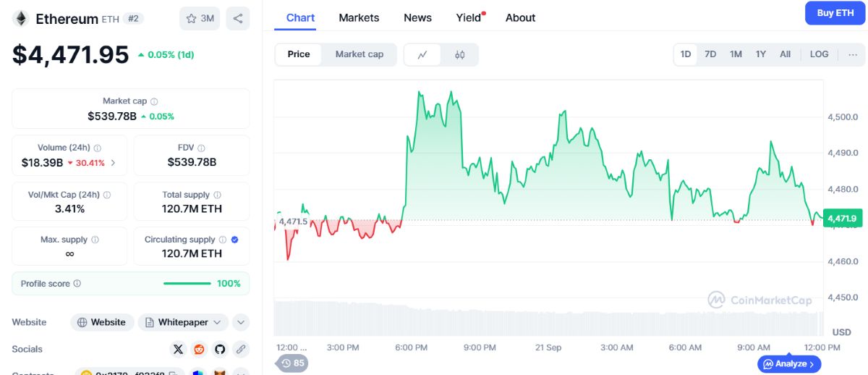Open the News tab
This screenshot has height=375, width=868.
417,17
